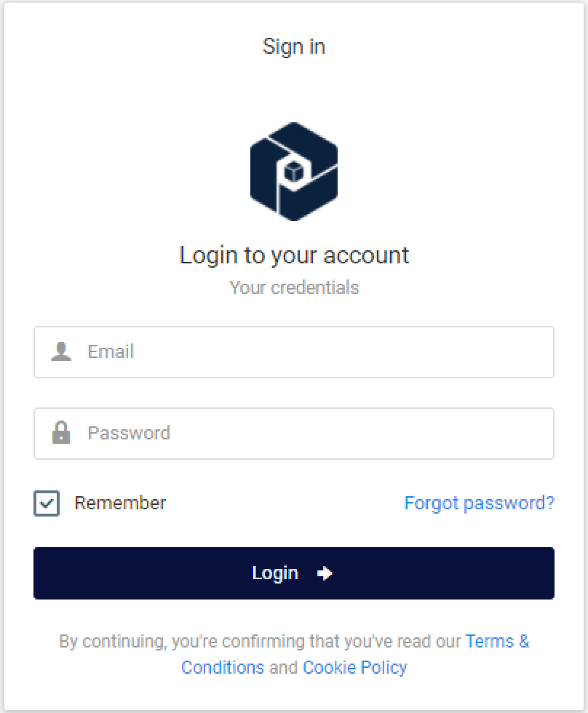This screenshot has width=588, height=713.
Task: Click the Password placeholder text
Action: point(129,434)
